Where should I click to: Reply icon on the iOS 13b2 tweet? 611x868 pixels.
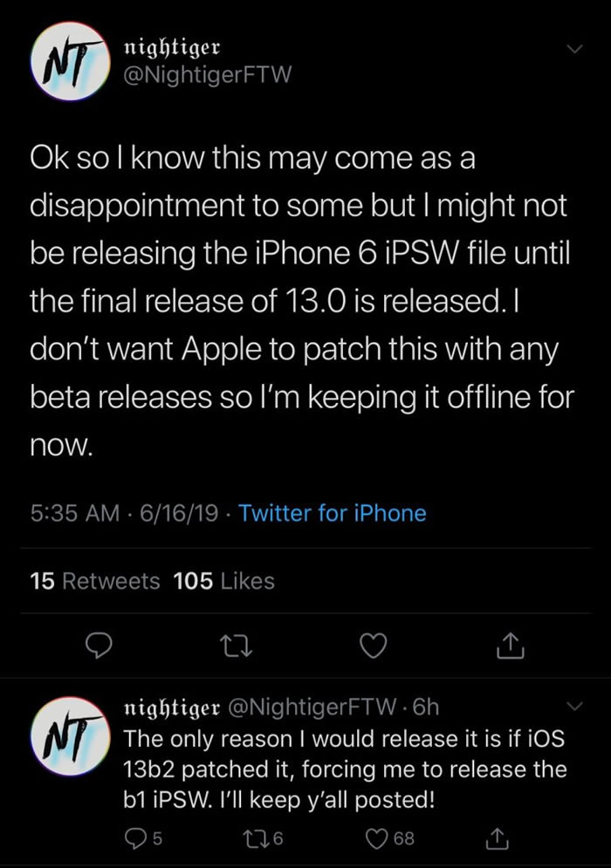point(135,838)
